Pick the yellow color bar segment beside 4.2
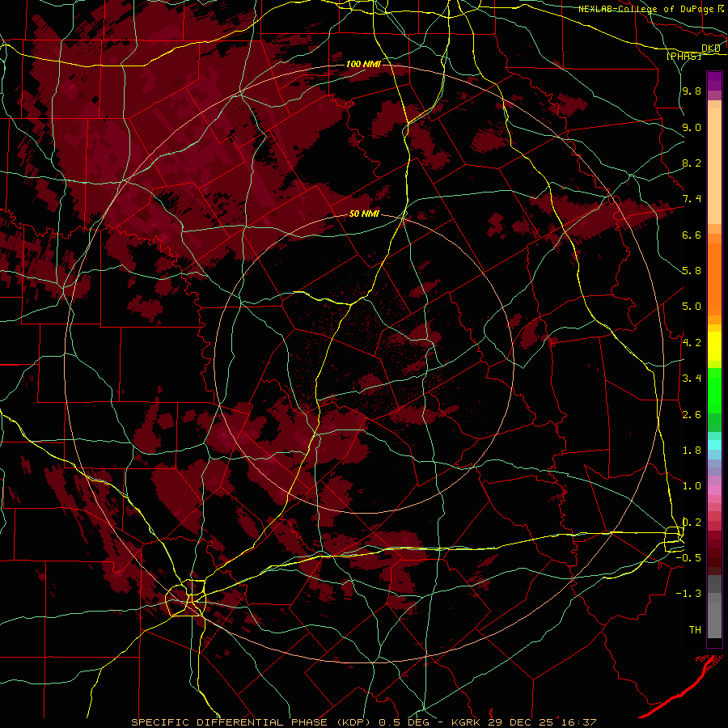Screen dimensions: 728x728 [714, 346]
